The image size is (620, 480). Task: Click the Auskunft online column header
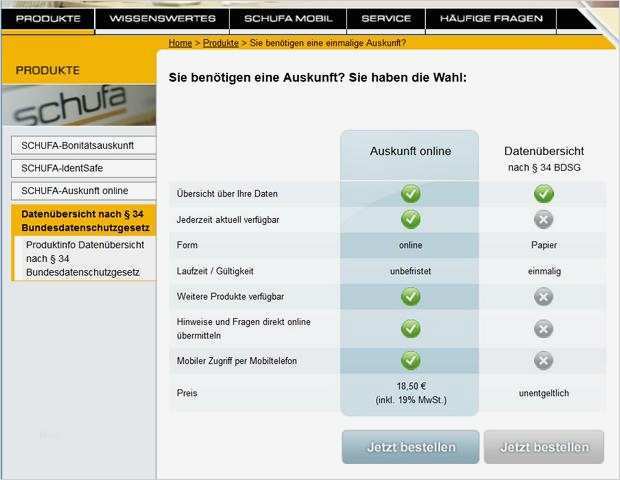(x=410, y=151)
